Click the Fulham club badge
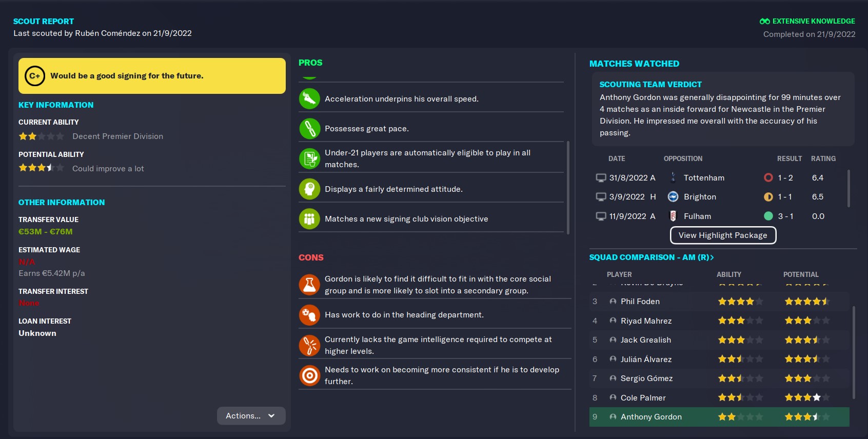Screen dimensions: 868x439 673,216
